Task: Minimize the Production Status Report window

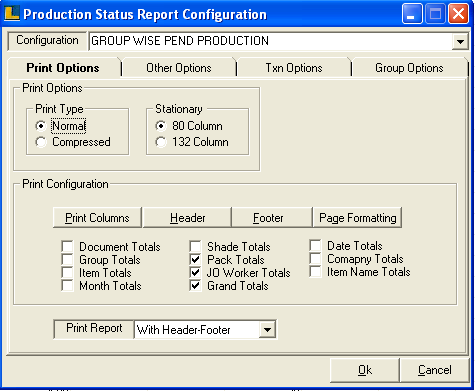Action: pos(412,14)
